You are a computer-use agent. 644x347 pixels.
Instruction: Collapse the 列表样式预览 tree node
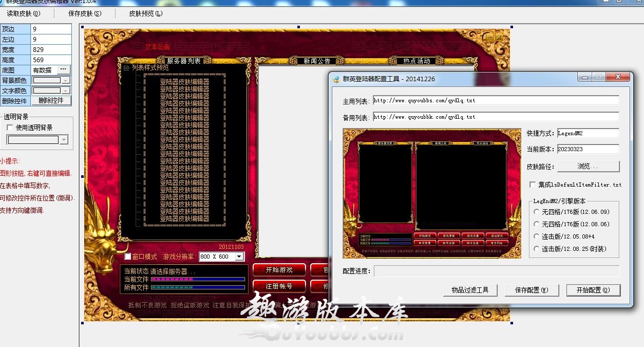[126, 68]
